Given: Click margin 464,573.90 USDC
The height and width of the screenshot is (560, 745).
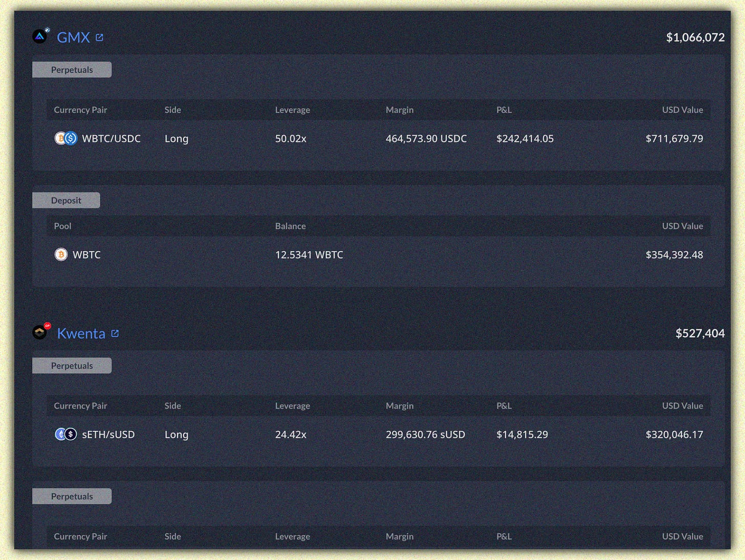Looking at the screenshot, I should pos(426,139).
